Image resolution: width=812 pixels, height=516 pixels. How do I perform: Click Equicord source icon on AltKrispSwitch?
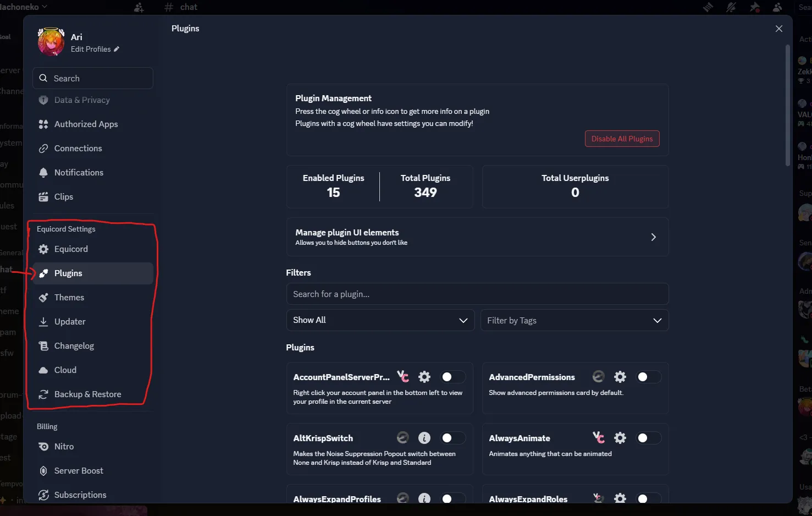click(x=403, y=438)
